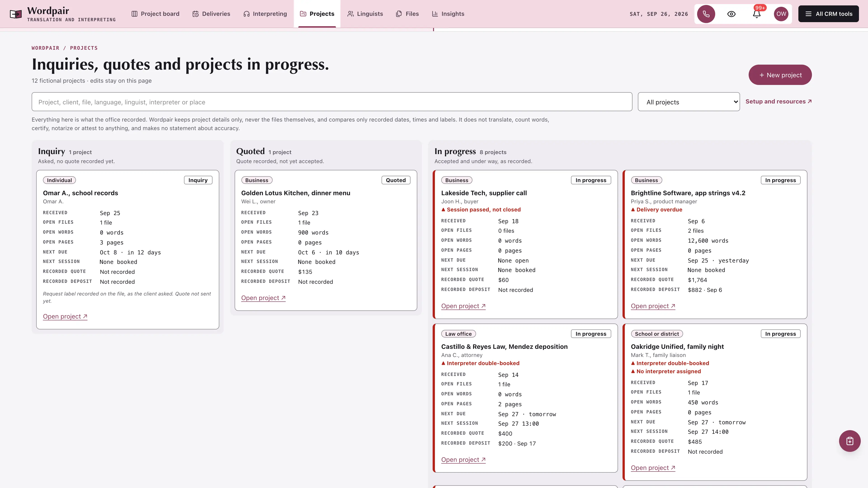Viewport: 868px width, 488px height.
Task: Click the $1,764 recorded quote value
Action: point(697,280)
